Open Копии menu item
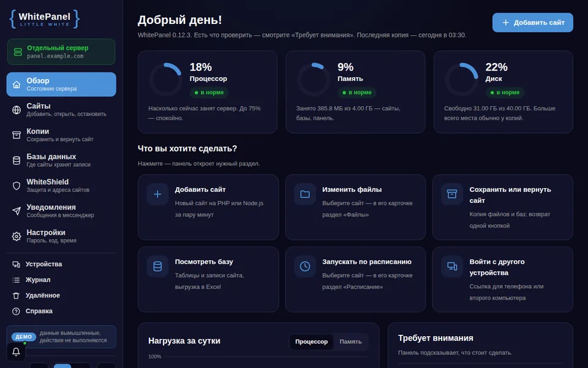Screen dimensions: 588x368 [61, 135]
